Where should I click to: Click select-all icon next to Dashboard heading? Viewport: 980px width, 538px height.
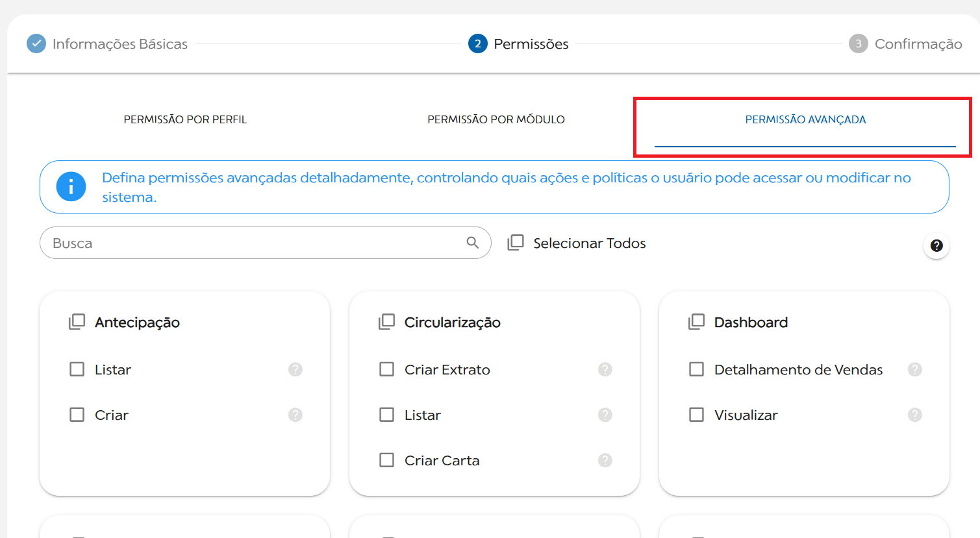(697, 322)
